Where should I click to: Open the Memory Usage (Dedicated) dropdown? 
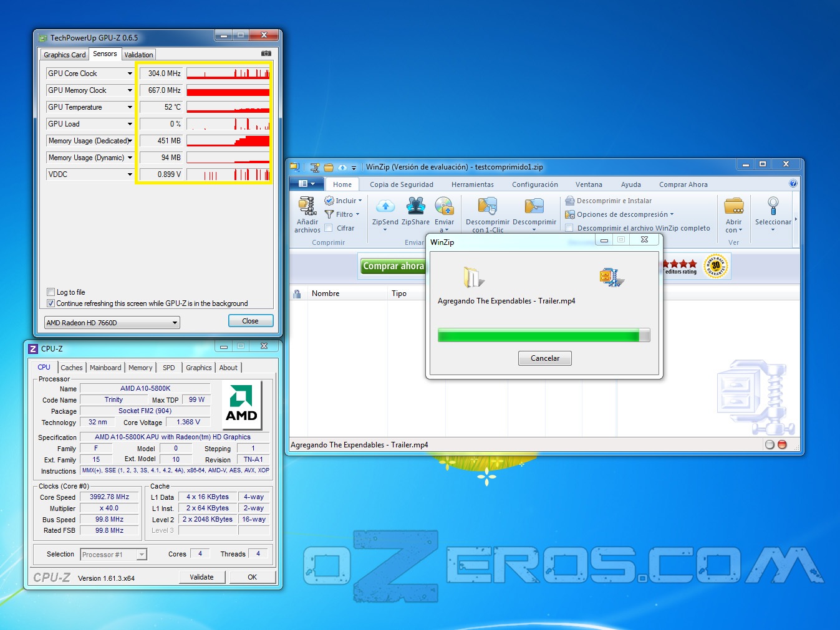click(x=130, y=141)
